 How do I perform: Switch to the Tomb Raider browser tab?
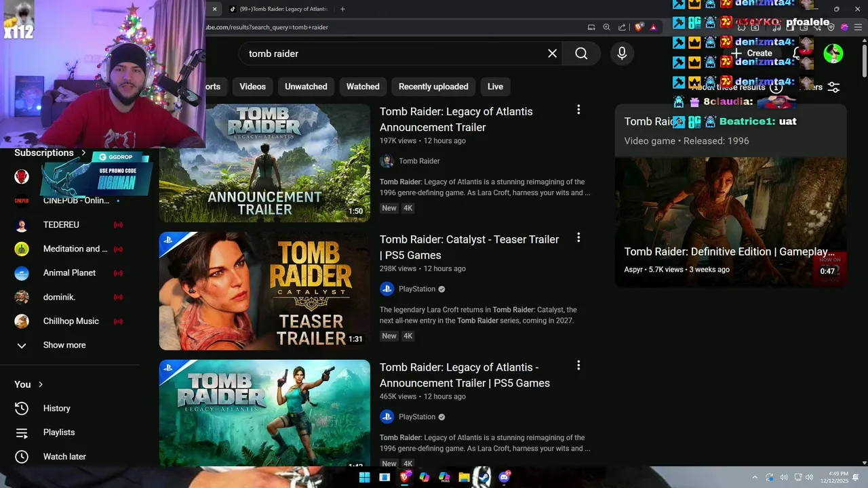[278, 9]
